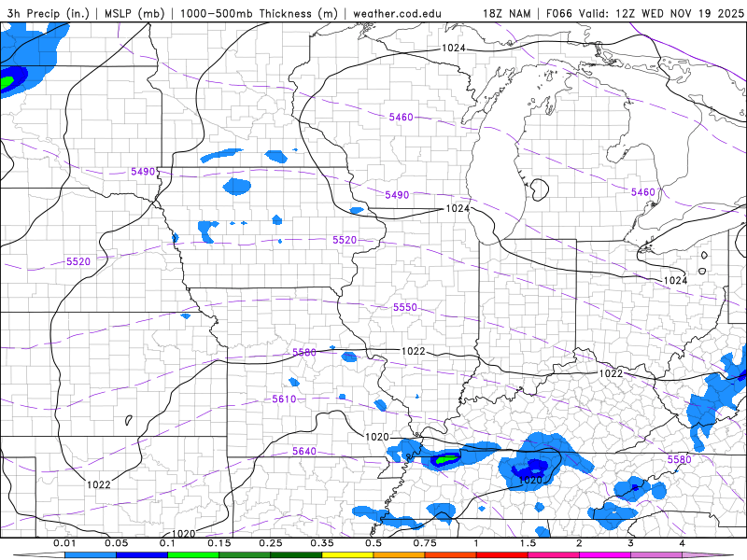Click the green precipitation core over South Dakota

[x=6, y=82]
